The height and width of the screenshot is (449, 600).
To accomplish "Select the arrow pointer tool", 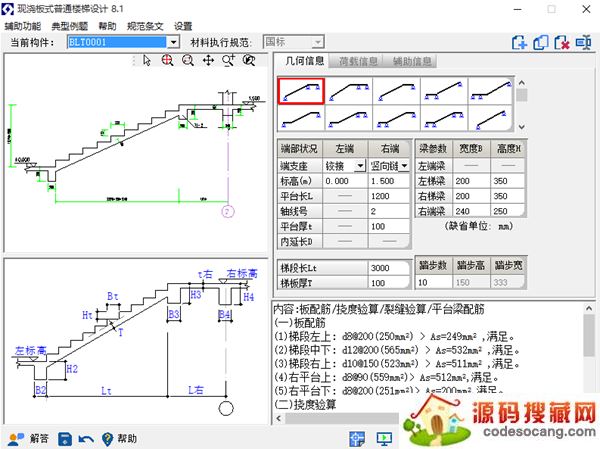I will 147,60.
